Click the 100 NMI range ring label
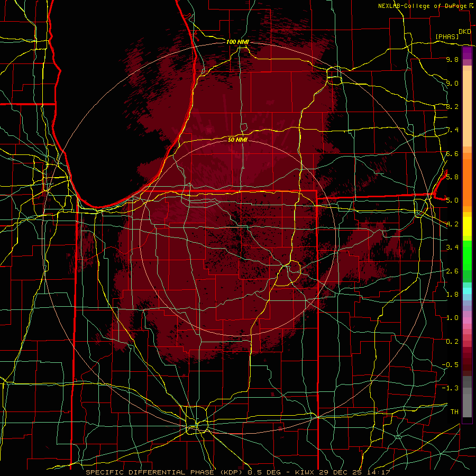476x476 pixels. point(237,42)
